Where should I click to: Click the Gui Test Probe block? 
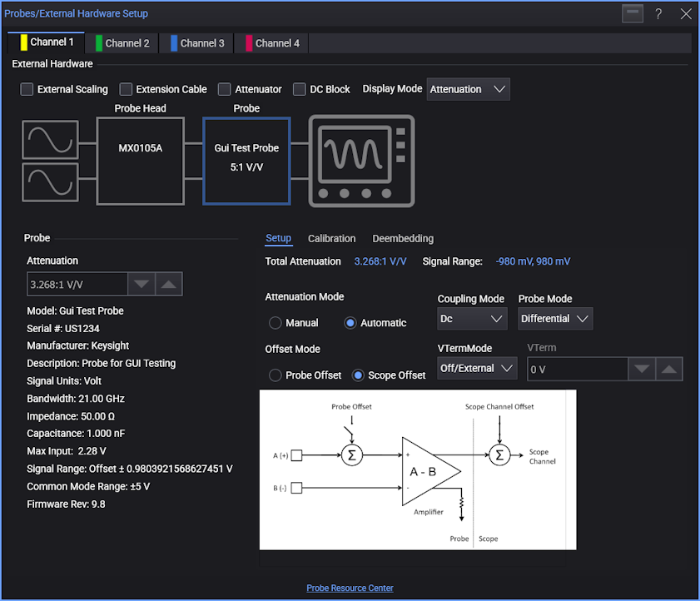click(x=246, y=161)
